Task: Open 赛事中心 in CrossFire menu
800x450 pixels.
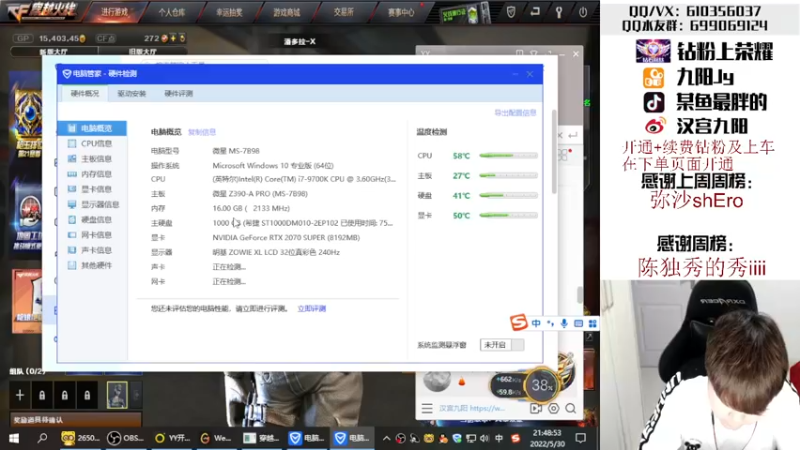Action: pos(401,12)
